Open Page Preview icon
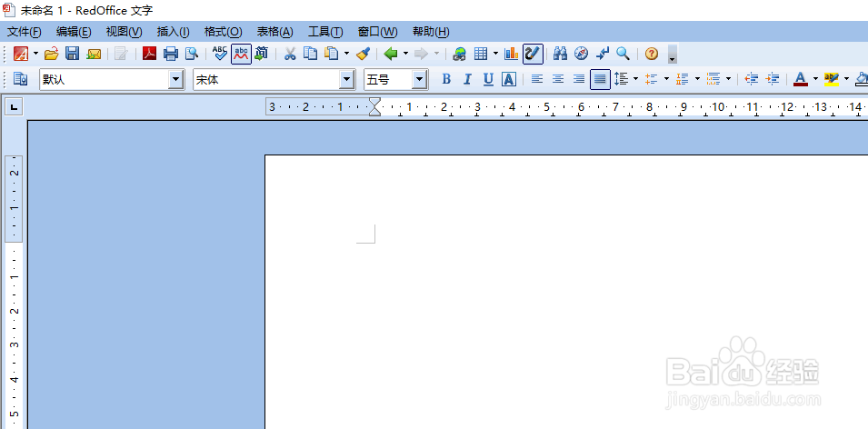868x429 pixels. coord(192,54)
